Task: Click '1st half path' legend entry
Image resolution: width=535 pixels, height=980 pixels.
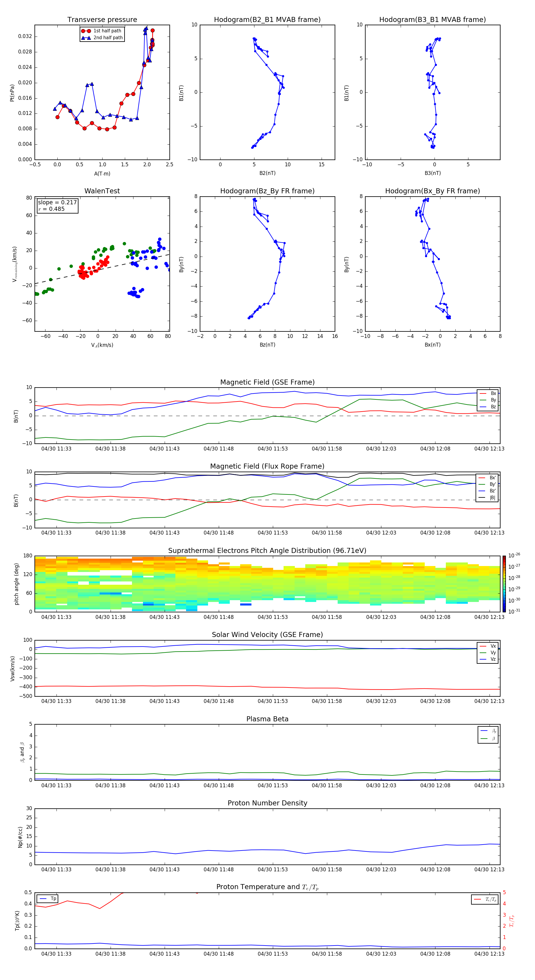Action: coord(101,31)
